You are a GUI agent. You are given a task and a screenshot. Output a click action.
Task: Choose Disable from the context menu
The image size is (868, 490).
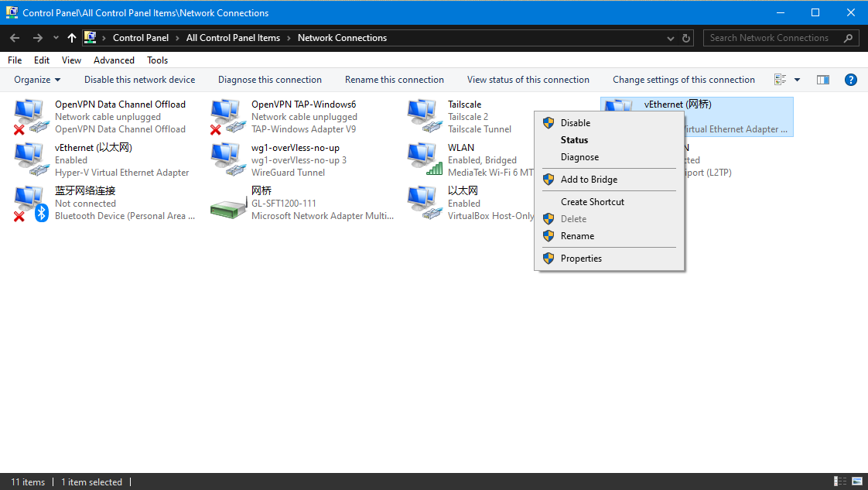(609, 123)
